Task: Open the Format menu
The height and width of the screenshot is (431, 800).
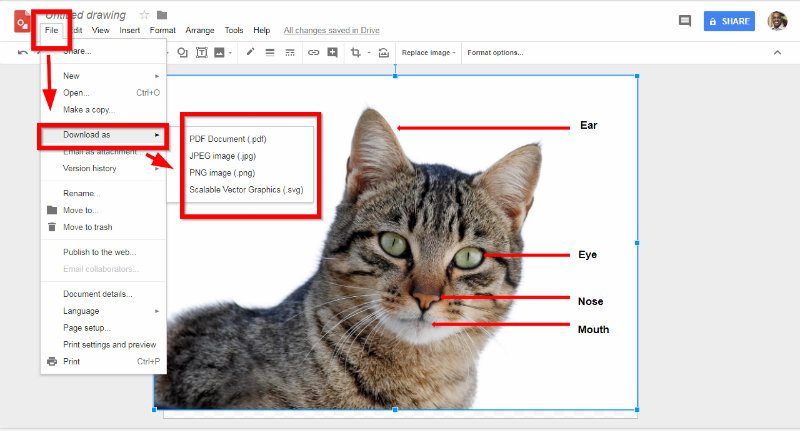Action: 162,30
